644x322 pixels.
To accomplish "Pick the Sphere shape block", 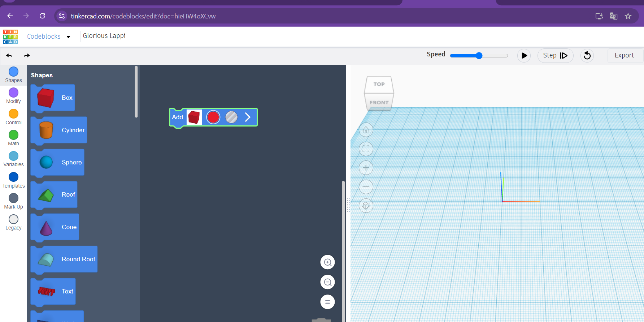I will (x=57, y=162).
